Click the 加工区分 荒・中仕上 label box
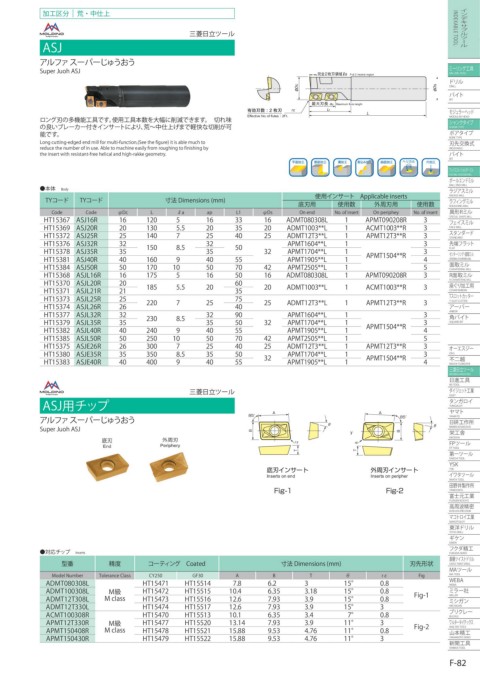Screen dimensions: 480x677 pyautogui.click(x=137, y=13)
